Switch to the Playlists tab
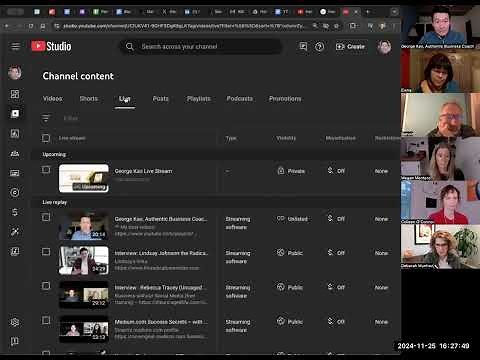 tap(199, 99)
